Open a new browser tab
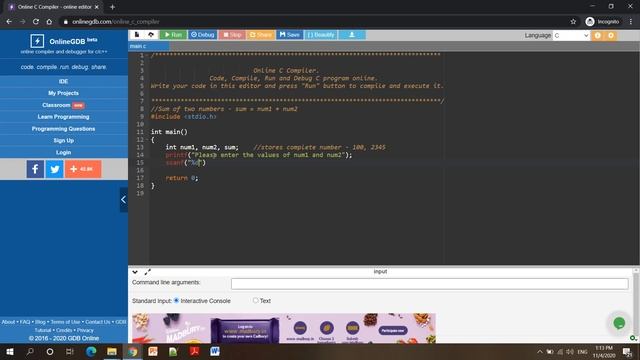This screenshot has height=360, width=640. coord(112,7)
